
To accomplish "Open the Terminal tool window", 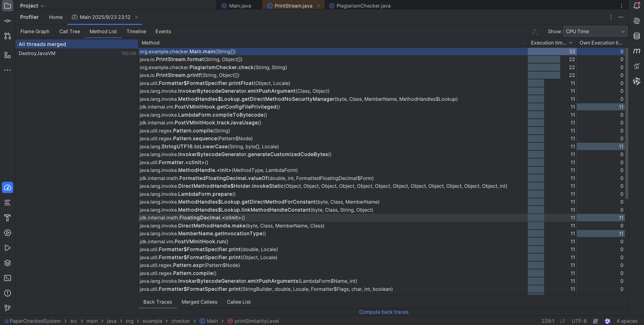I will pyautogui.click(x=8, y=278).
